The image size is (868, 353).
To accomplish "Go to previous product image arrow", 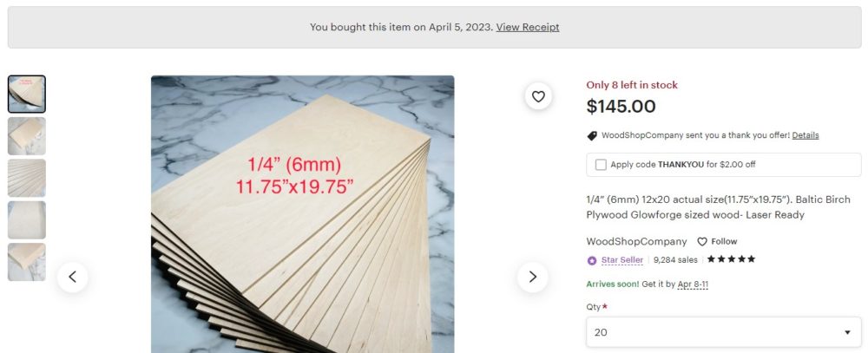I will point(72,277).
